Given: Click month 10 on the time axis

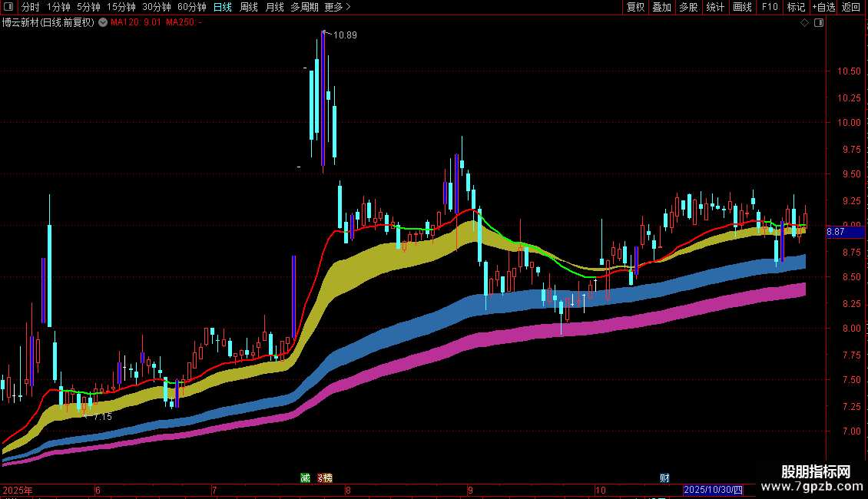Looking at the screenshot, I should (601, 490).
